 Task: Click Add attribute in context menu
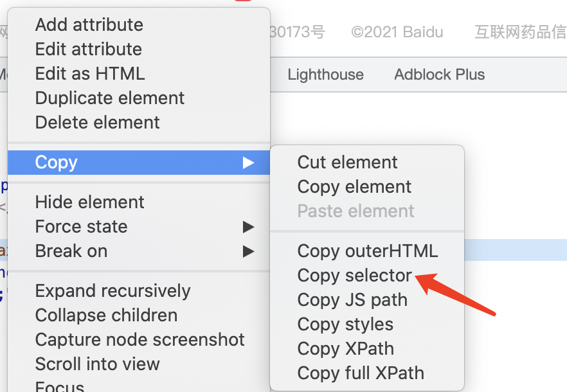89,25
